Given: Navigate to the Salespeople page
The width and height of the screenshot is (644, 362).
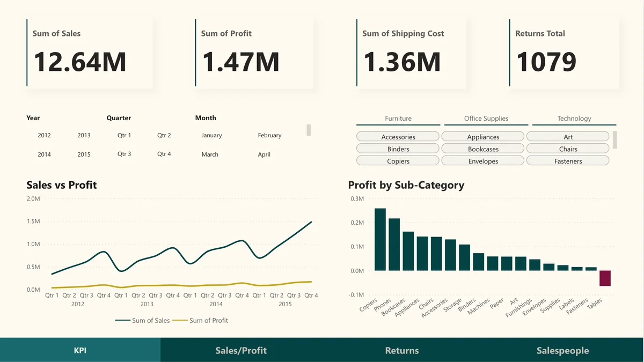Looking at the screenshot, I should (562, 350).
